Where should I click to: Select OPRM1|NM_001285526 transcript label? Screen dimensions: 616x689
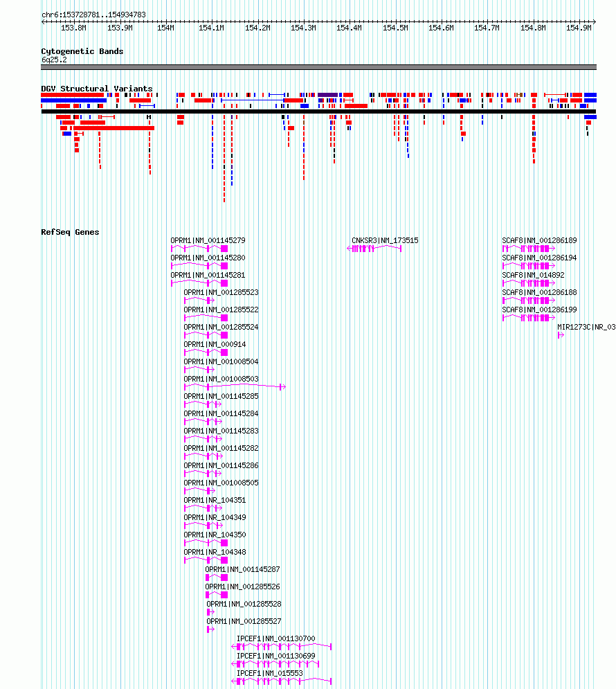coord(242,587)
